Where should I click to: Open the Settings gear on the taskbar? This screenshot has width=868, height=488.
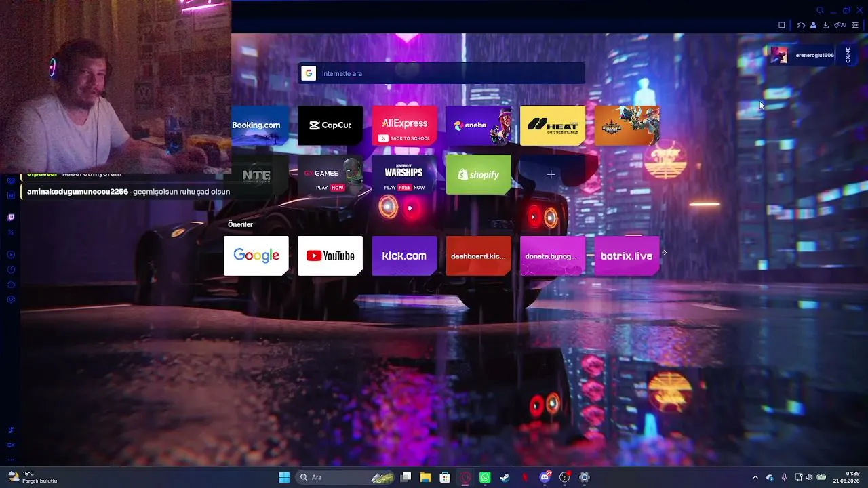pyautogui.click(x=585, y=477)
